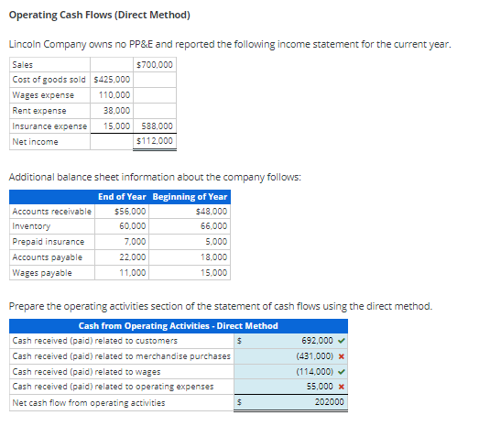Click 'Additional balance sheet information' sentence
The image size is (501, 448).
(x=155, y=177)
